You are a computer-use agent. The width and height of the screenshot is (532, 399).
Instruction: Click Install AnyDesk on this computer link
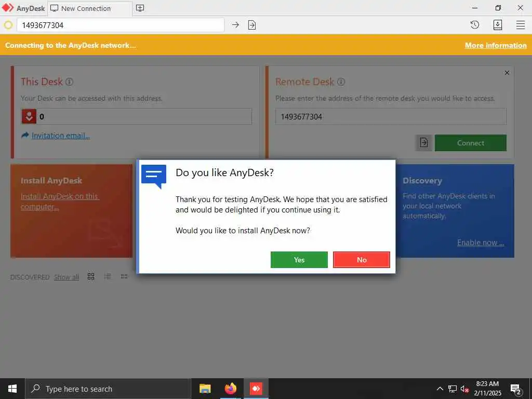tap(59, 201)
